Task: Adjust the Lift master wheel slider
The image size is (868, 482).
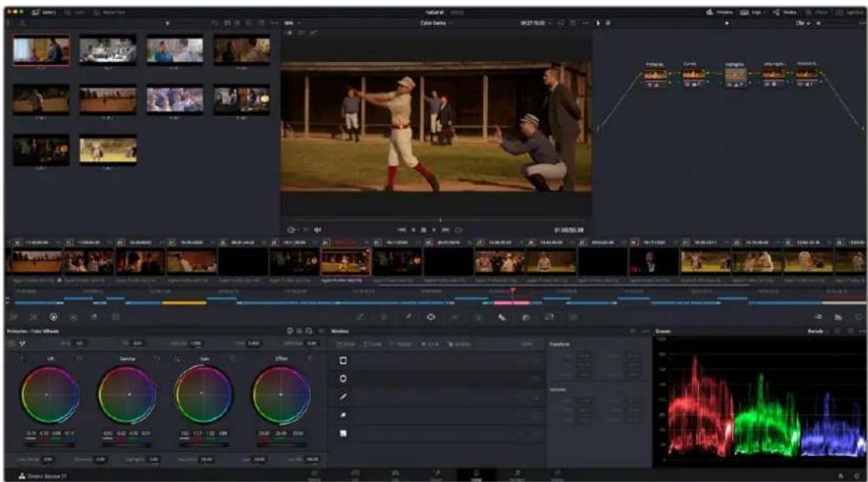Action: pyautogui.click(x=50, y=445)
